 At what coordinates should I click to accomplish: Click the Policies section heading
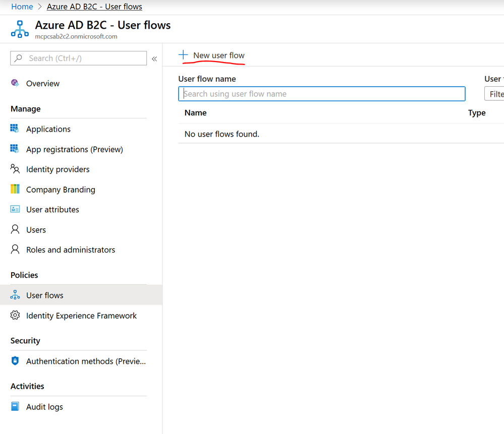coord(24,275)
